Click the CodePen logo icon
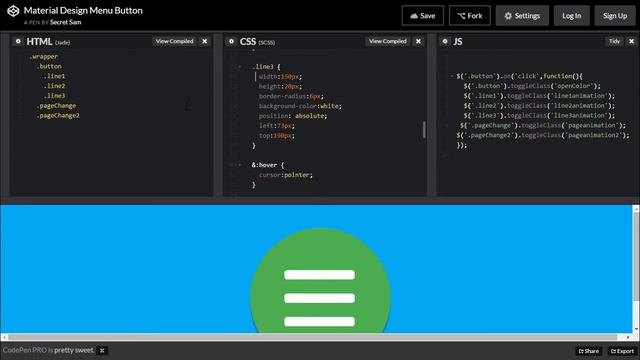The height and width of the screenshot is (360, 640). pyautogui.click(x=13, y=11)
